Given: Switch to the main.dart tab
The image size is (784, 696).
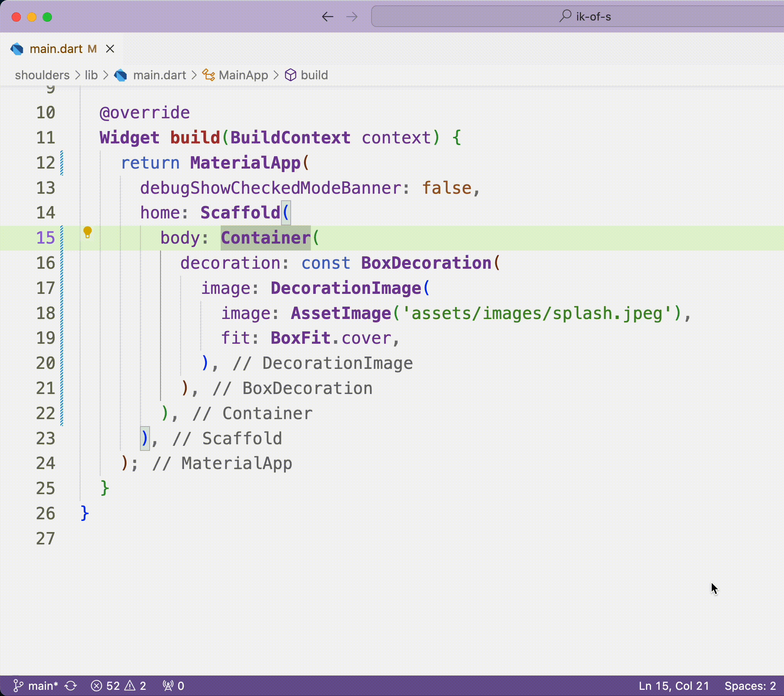Looking at the screenshot, I should 56,49.
